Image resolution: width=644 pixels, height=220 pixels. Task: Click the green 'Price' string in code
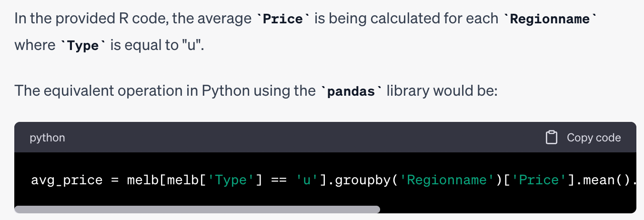coord(540,180)
